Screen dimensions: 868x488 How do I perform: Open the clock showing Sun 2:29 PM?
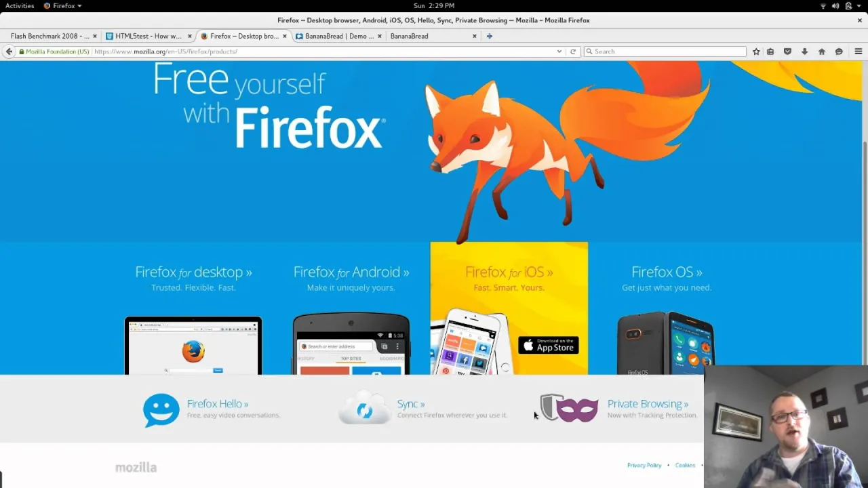[x=433, y=6]
